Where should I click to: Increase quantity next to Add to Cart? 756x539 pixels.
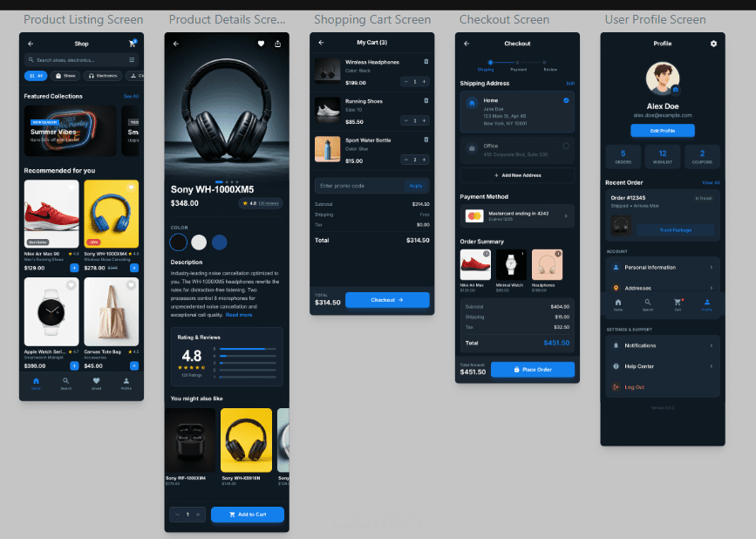pyautogui.click(x=198, y=515)
